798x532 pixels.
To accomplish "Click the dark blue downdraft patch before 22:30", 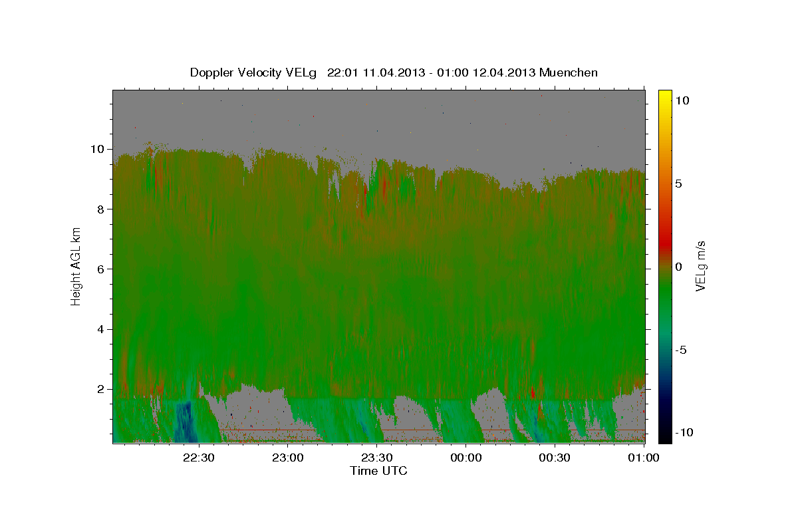I will coord(184,422).
